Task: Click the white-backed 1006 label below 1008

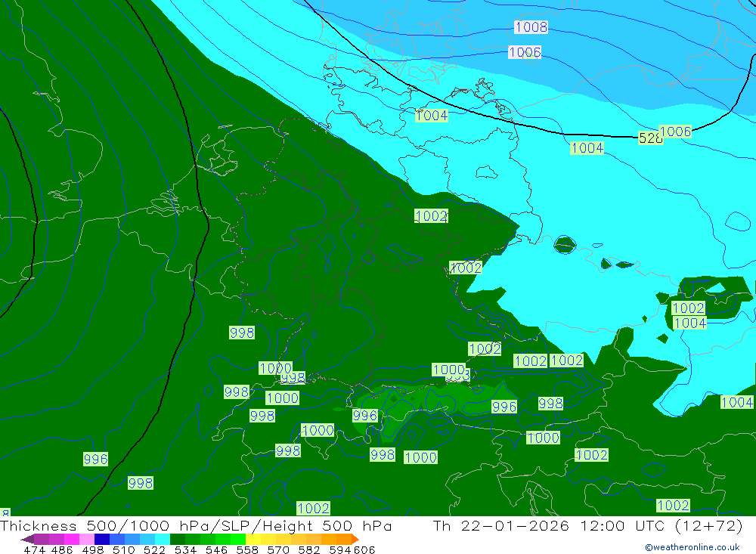Action: pyautogui.click(x=525, y=52)
